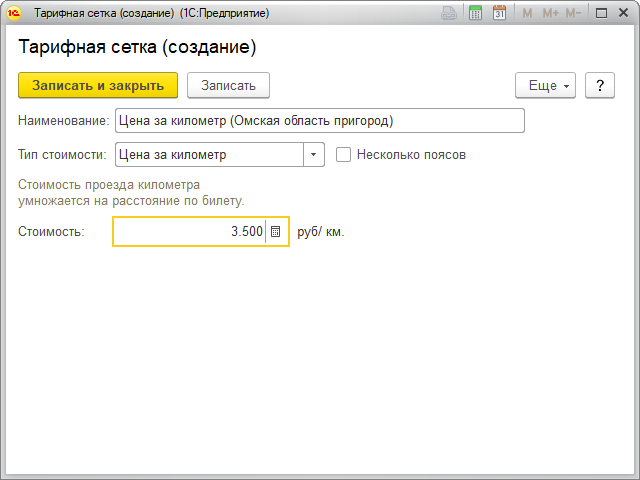Click the 1C application logo icon

point(15,13)
